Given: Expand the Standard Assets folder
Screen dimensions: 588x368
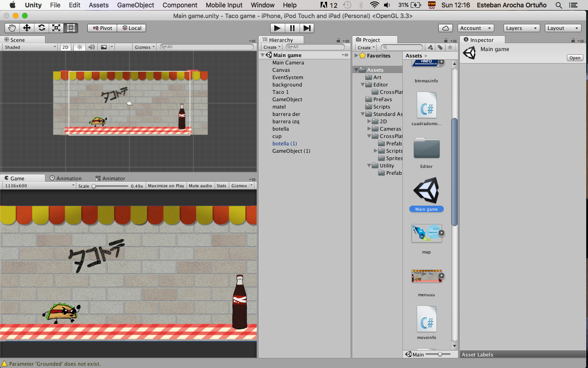Looking at the screenshot, I should click(363, 114).
